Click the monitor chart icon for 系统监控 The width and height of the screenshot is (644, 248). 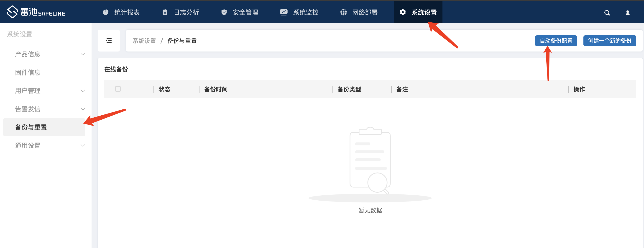[284, 12]
